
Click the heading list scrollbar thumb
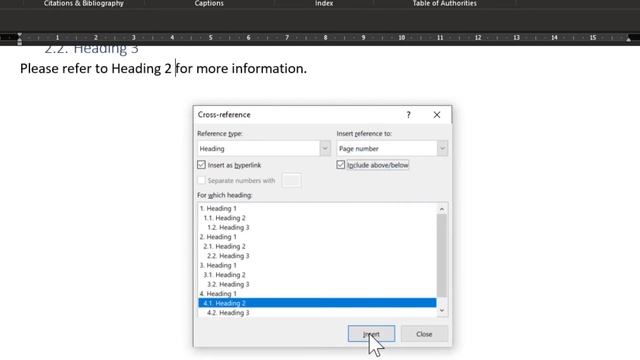click(442, 256)
